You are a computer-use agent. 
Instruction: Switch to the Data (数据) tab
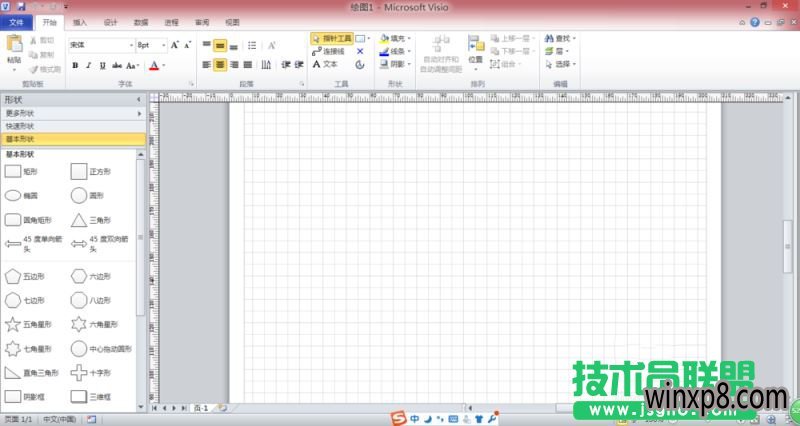coord(141,22)
